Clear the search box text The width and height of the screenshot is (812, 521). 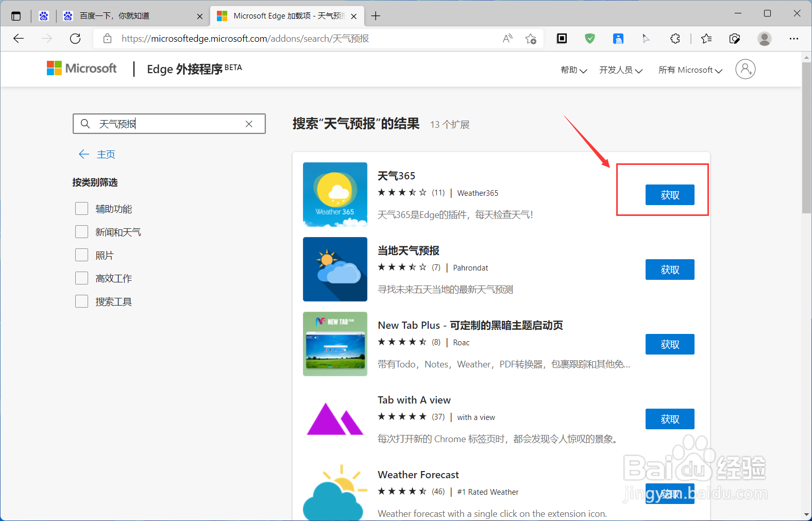(249, 124)
